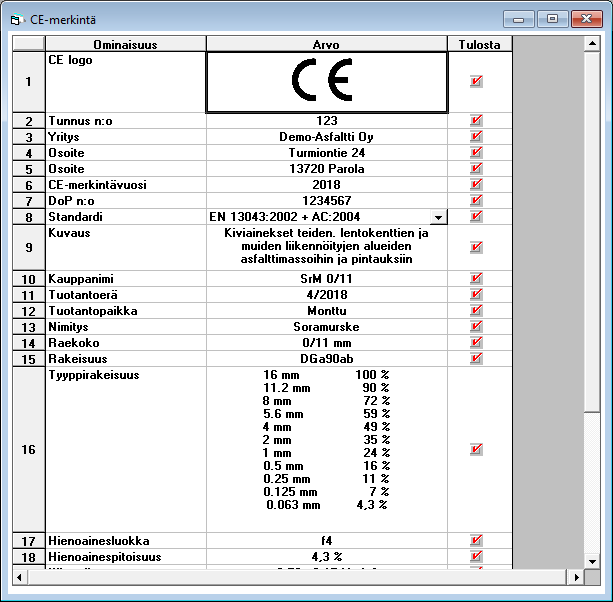Click the DoP number 1234567 cell
The image size is (613, 602).
[x=326, y=201]
